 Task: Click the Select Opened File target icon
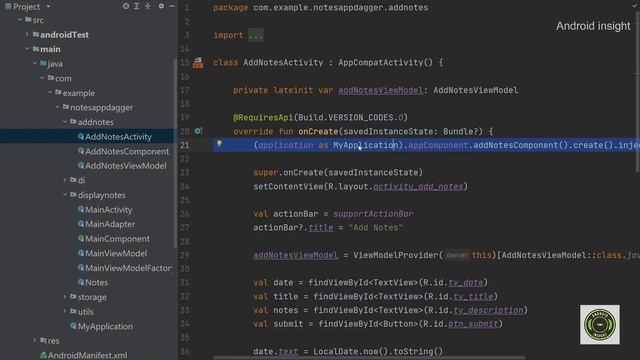[126, 6]
